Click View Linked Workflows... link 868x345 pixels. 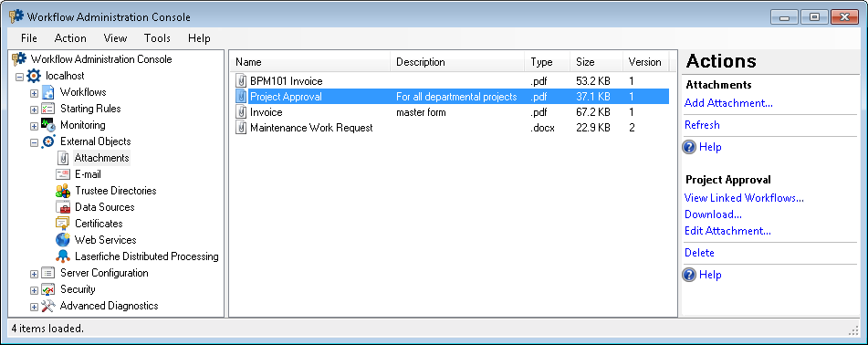pyautogui.click(x=744, y=198)
